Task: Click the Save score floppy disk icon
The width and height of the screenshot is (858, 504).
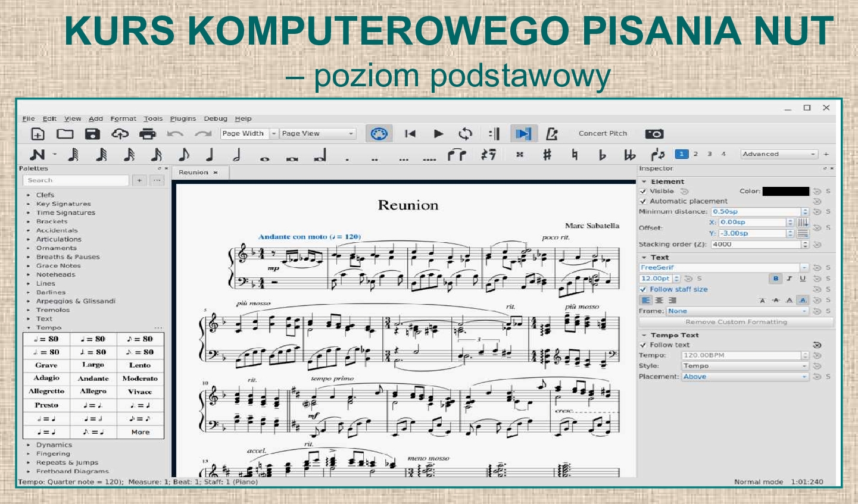Action: click(92, 134)
